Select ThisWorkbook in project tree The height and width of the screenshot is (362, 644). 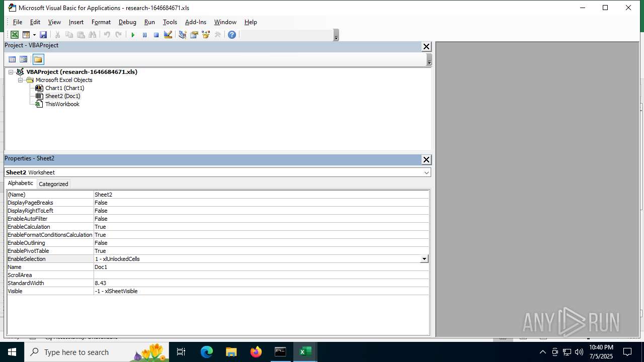(62, 104)
